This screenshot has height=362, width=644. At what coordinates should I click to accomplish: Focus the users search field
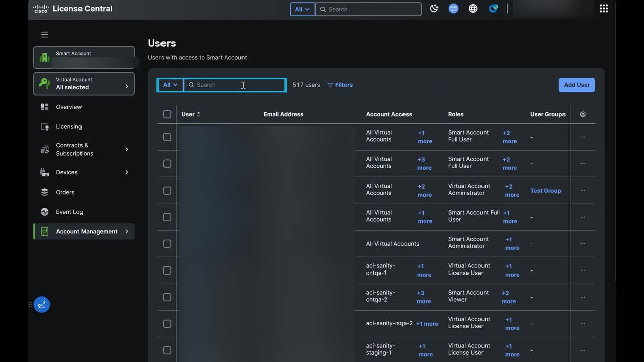tap(235, 85)
